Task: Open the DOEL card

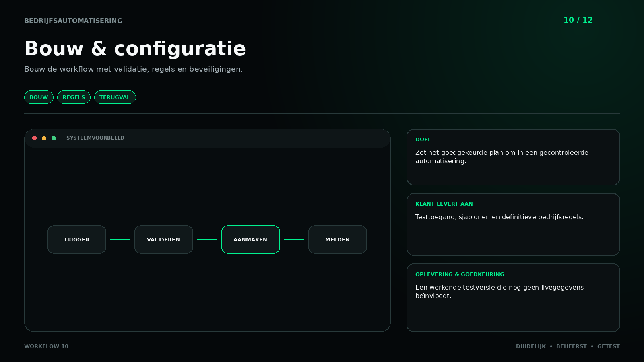Action: pyautogui.click(x=513, y=157)
